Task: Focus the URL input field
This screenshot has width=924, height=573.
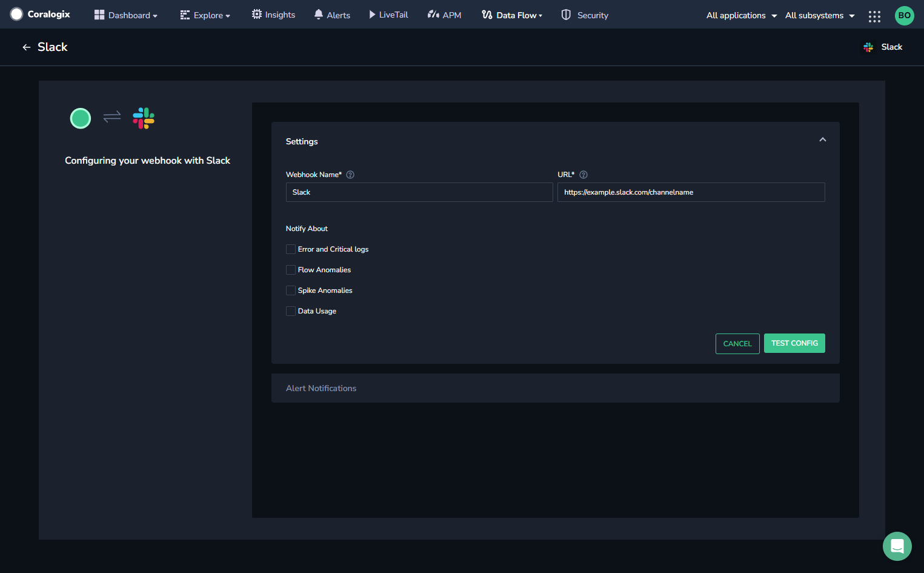Action: [691, 192]
